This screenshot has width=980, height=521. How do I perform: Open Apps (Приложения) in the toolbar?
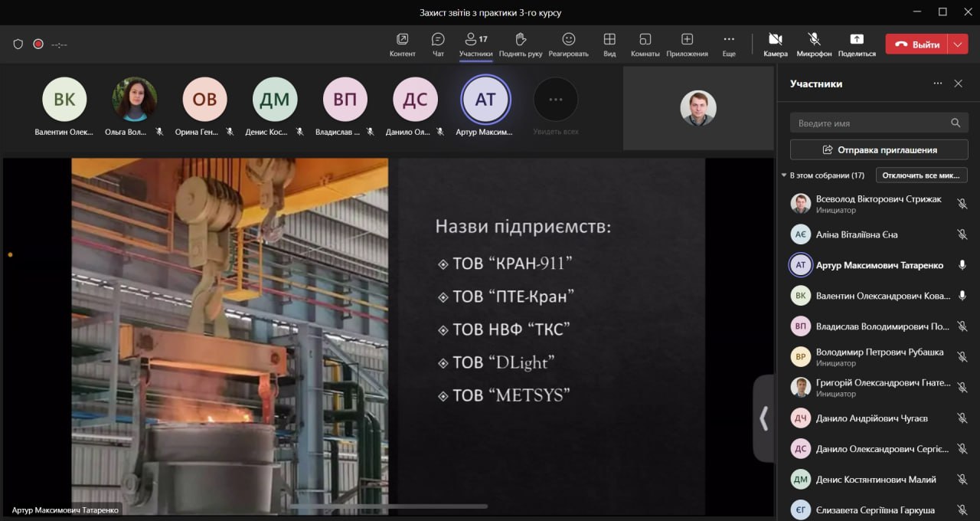tap(687, 44)
